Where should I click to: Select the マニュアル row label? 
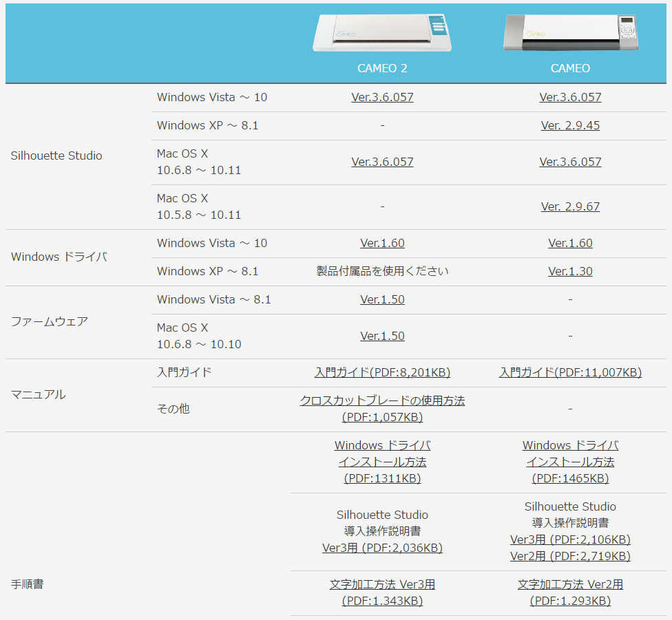(38, 395)
